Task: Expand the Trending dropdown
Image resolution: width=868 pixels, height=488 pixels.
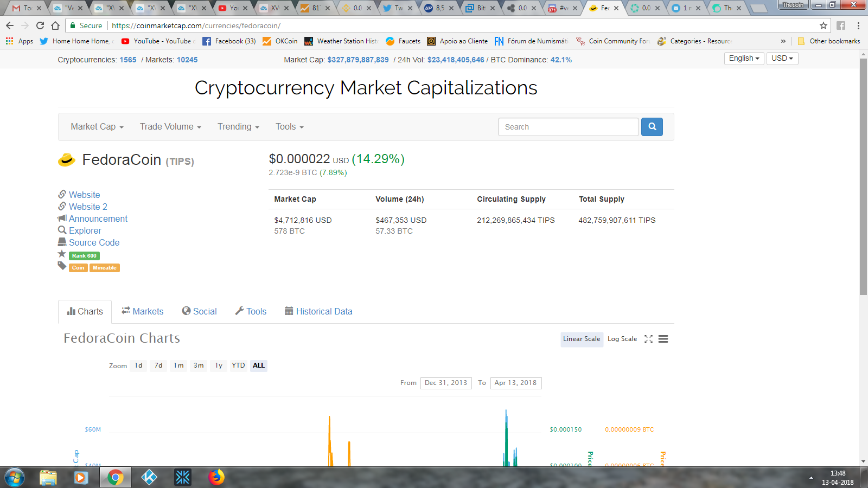Action: [238, 126]
